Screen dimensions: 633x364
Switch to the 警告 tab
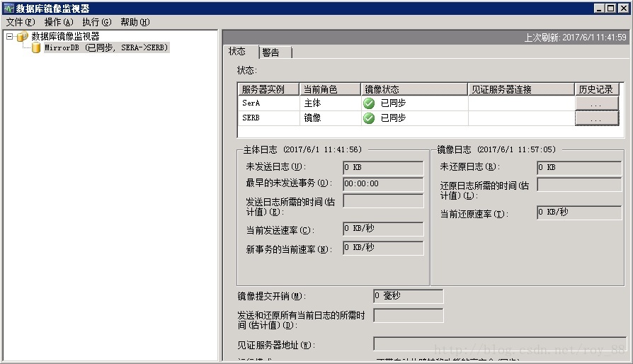275,52
